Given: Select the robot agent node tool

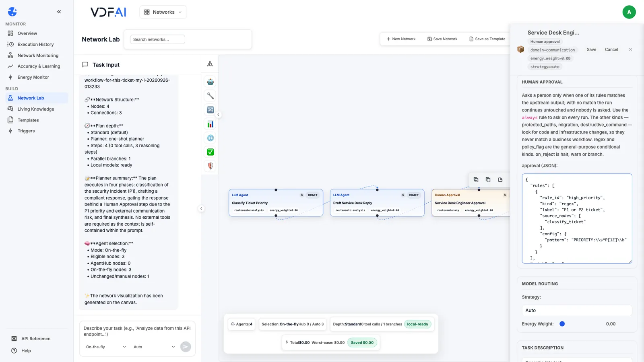Looking at the screenshot, I should click(x=210, y=82).
